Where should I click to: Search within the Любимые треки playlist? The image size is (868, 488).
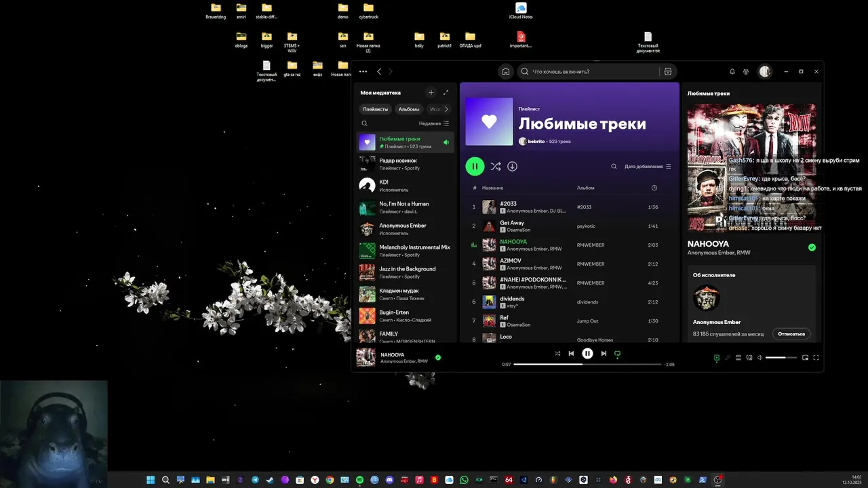[614, 166]
